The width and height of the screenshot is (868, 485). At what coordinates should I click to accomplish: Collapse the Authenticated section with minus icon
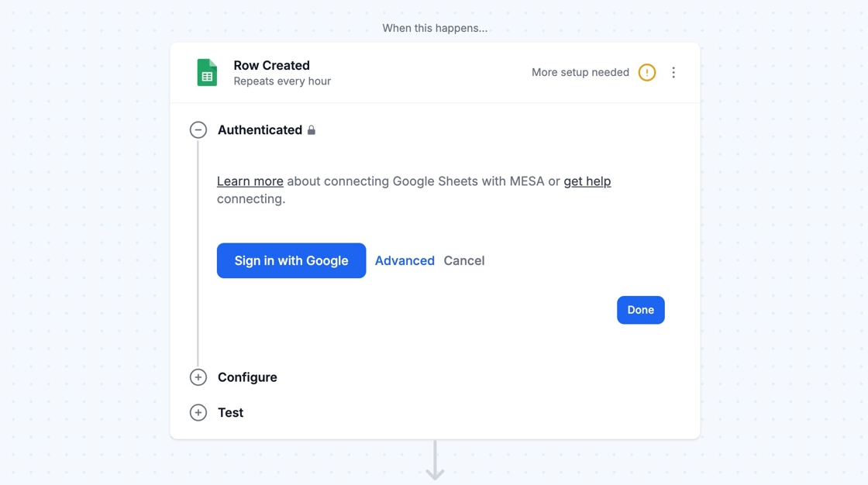pyautogui.click(x=198, y=130)
